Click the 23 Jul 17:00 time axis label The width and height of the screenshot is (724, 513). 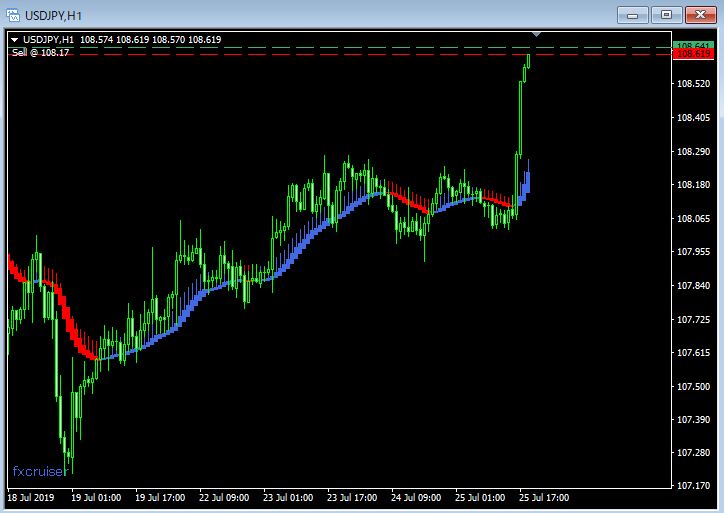pyautogui.click(x=352, y=498)
